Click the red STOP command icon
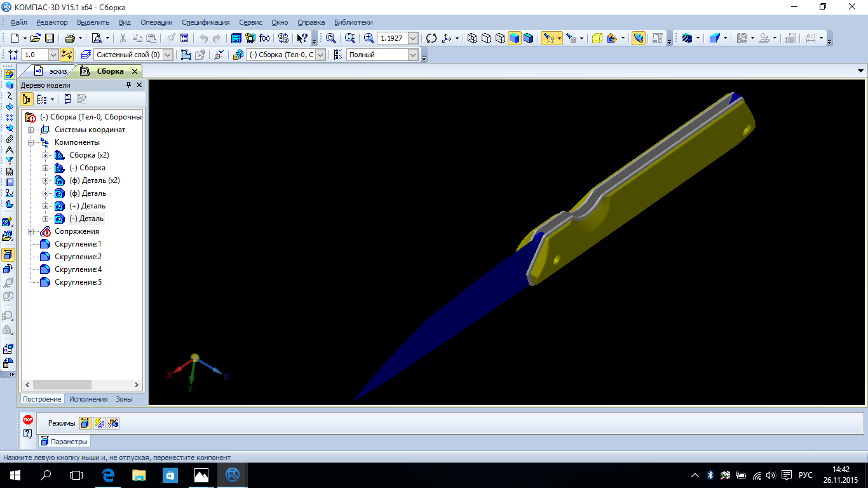This screenshot has height=488, width=868. [x=28, y=419]
